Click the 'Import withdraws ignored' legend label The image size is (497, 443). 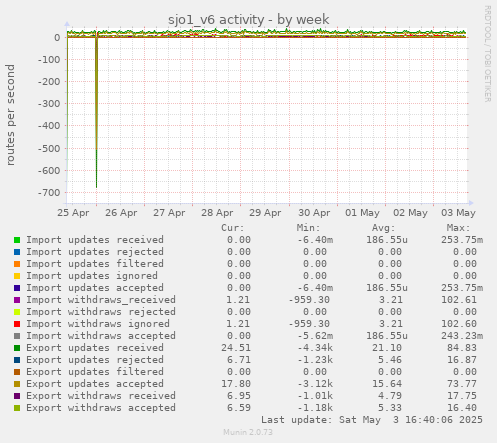[x=98, y=324]
